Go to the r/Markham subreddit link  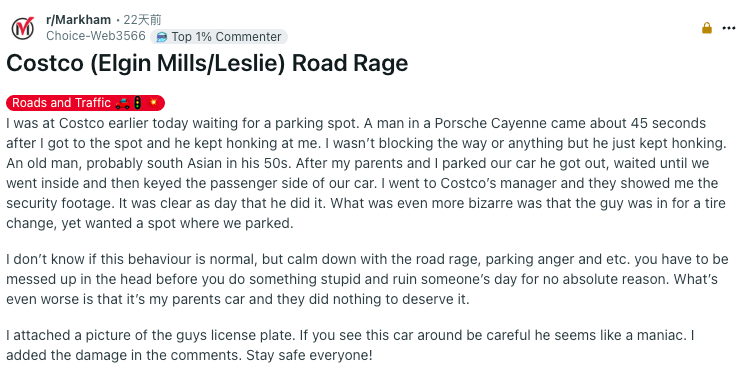coord(78,20)
